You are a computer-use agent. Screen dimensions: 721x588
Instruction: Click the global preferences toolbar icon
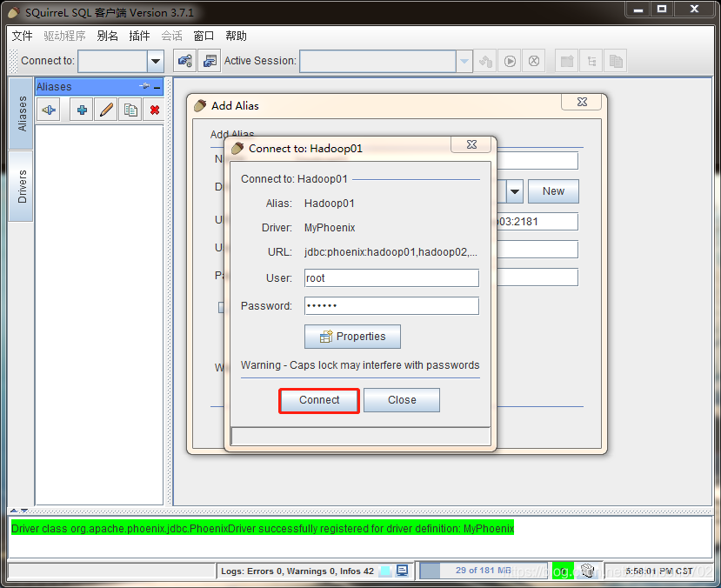click(185, 61)
